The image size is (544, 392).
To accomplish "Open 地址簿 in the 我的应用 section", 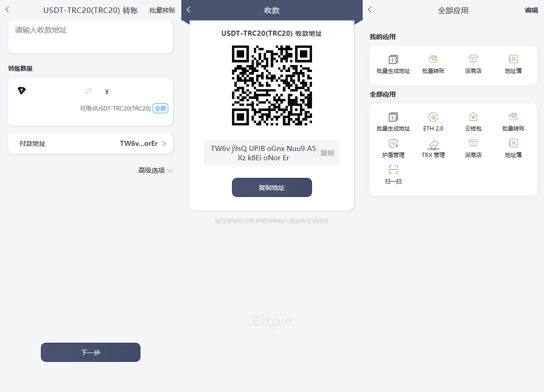I will click(513, 65).
